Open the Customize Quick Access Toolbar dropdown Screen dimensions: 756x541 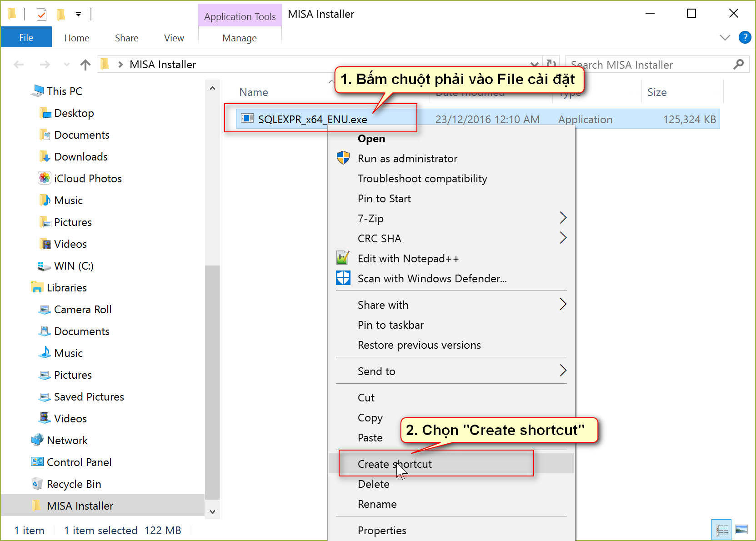(x=78, y=15)
